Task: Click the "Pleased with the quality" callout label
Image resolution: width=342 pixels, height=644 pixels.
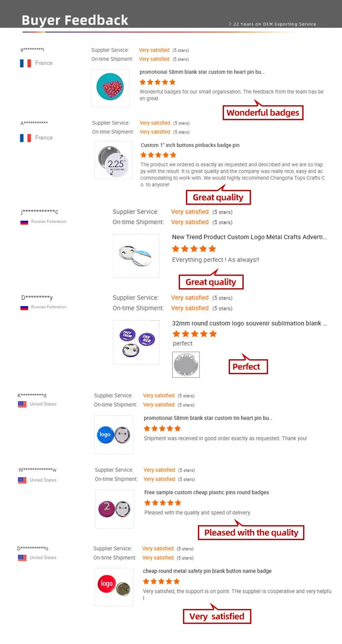Action: click(x=251, y=532)
